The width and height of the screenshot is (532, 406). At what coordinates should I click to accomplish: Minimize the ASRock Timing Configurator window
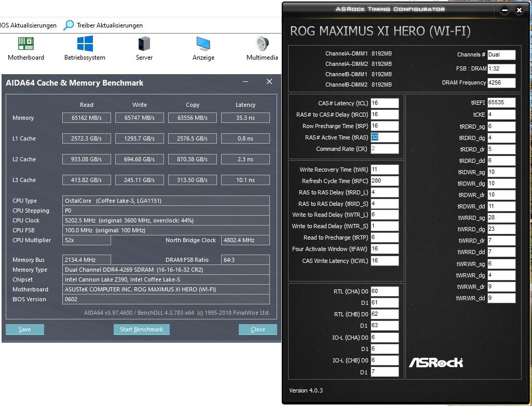click(x=505, y=10)
